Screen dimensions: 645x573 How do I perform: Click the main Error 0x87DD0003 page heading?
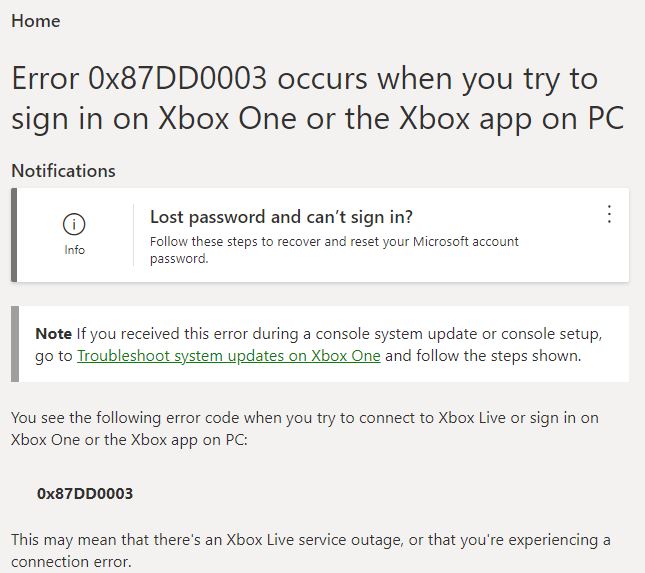tap(318, 99)
